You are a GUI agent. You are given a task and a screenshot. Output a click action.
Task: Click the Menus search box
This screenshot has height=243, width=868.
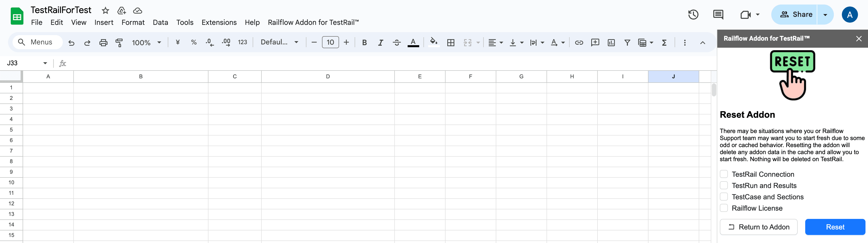pos(37,42)
